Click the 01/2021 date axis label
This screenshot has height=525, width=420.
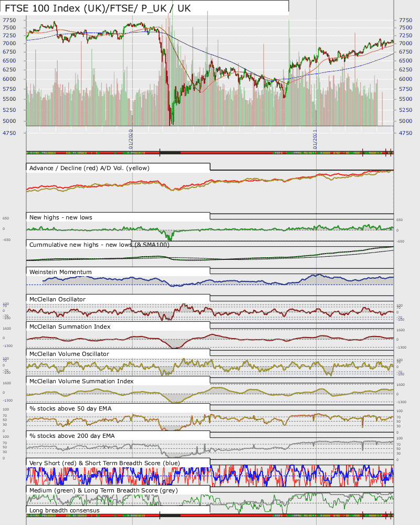[315, 139]
